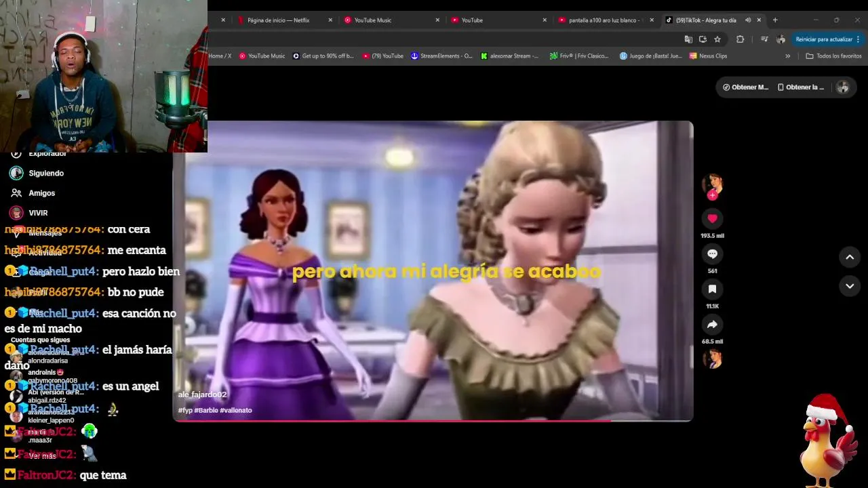The image size is (868, 488).
Task: Close the Netflix tab
Action: (x=330, y=20)
